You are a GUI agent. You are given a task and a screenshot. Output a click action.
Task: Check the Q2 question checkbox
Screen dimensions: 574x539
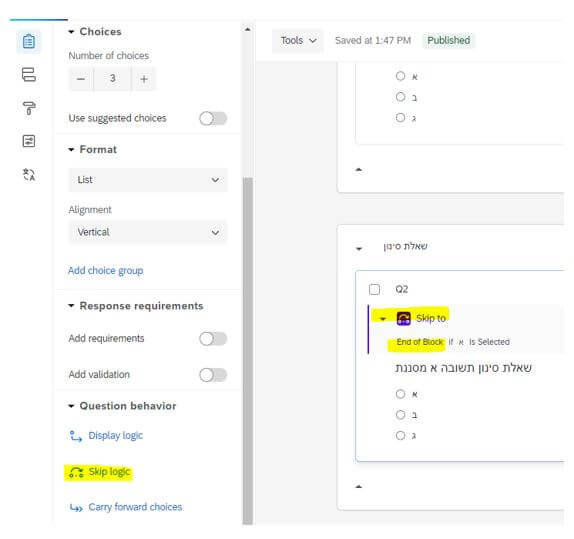tap(374, 289)
